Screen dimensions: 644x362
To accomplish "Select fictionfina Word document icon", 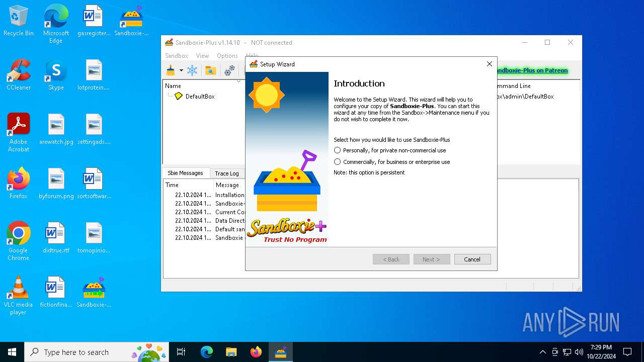I will click(56, 293).
